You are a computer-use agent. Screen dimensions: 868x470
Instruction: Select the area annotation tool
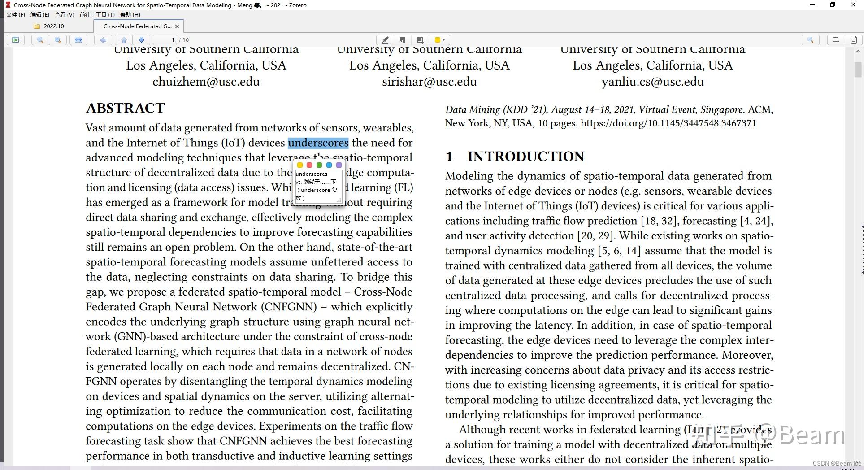(x=420, y=40)
